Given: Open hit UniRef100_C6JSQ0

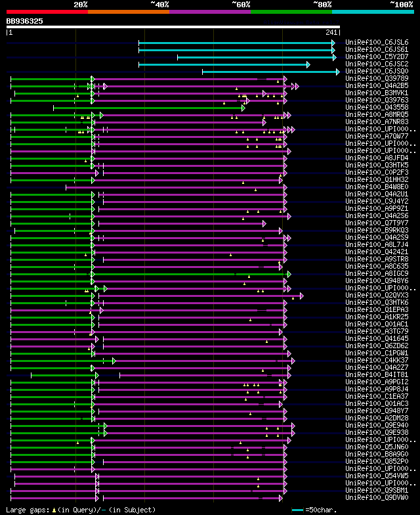Looking at the screenshot, I should click(x=377, y=71).
